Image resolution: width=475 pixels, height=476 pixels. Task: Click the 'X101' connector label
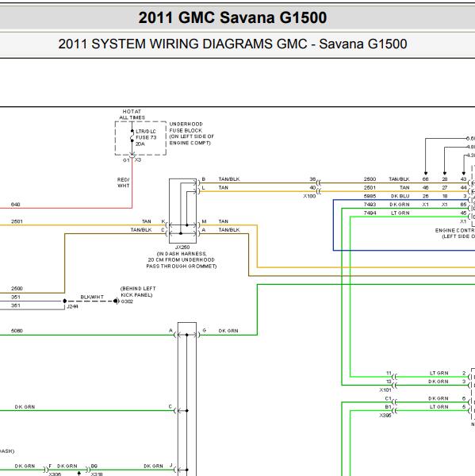(x=385, y=390)
